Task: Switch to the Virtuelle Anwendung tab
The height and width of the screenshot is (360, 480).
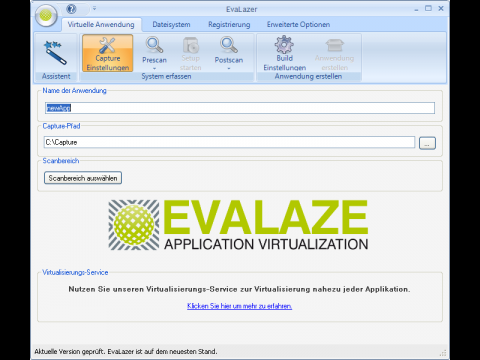Action: click(x=101, y=25)
